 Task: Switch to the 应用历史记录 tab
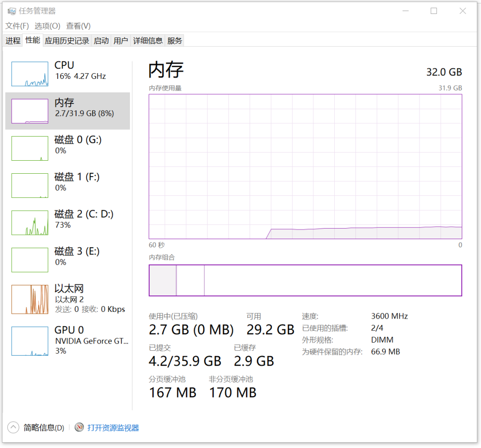[x=67, y=41]
